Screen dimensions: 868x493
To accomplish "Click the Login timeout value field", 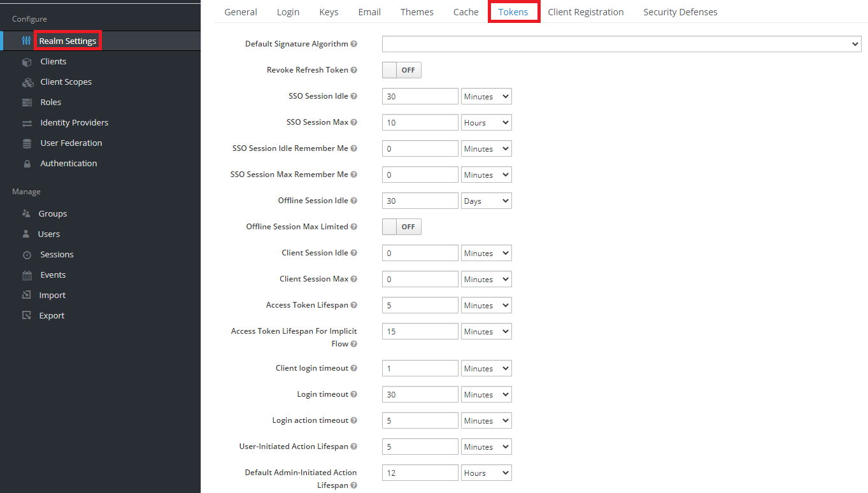I will [x=420, y=394].
